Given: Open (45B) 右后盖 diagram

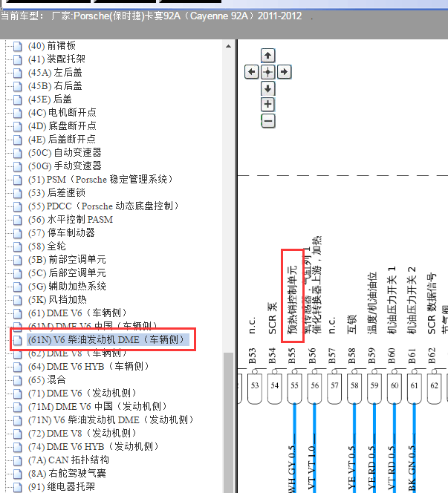Looking at the screenshot, I should [55, 86].
